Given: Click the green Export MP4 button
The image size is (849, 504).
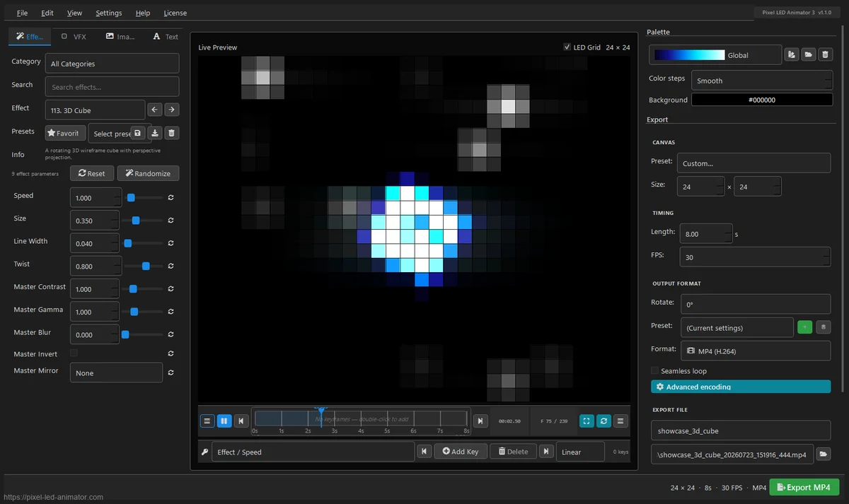Looking at the screenshot, I should point(804,487).
